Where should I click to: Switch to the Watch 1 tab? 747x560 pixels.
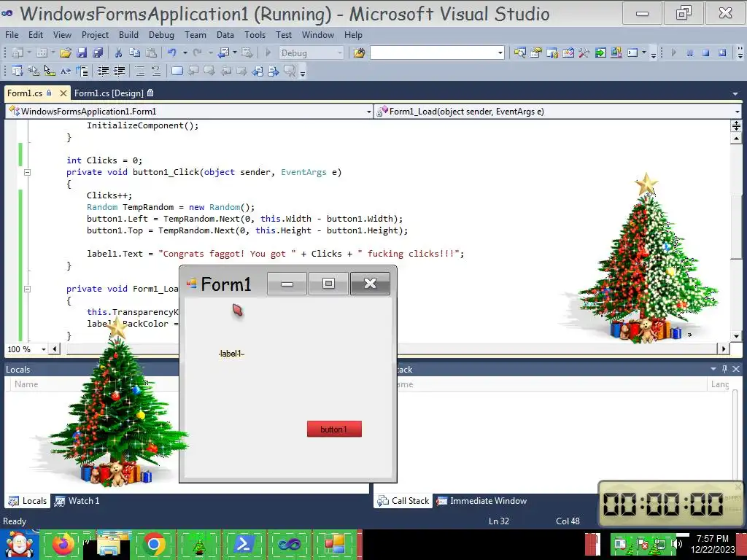(77, 501)
